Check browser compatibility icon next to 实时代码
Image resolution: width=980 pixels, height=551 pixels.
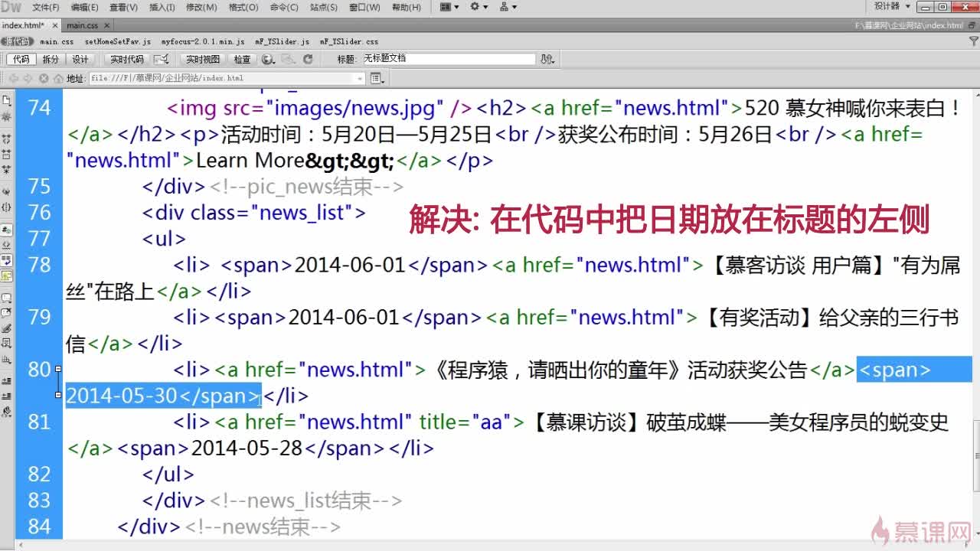(161, 59)
